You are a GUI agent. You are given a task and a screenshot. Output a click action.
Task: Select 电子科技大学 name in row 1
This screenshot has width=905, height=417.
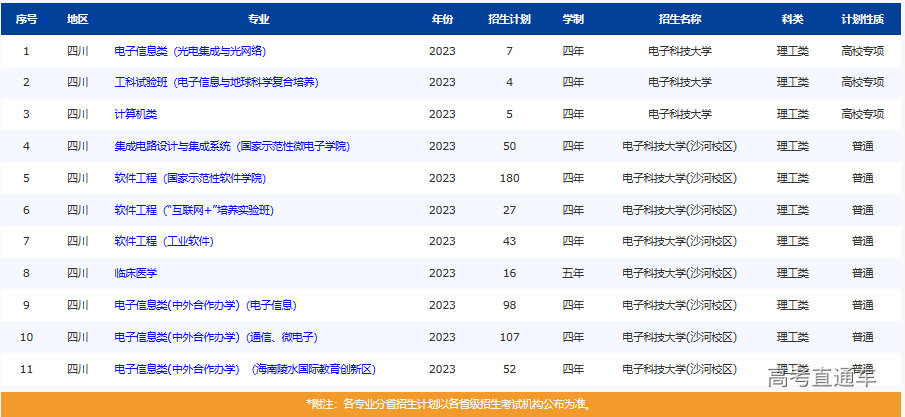pos(680,51)
